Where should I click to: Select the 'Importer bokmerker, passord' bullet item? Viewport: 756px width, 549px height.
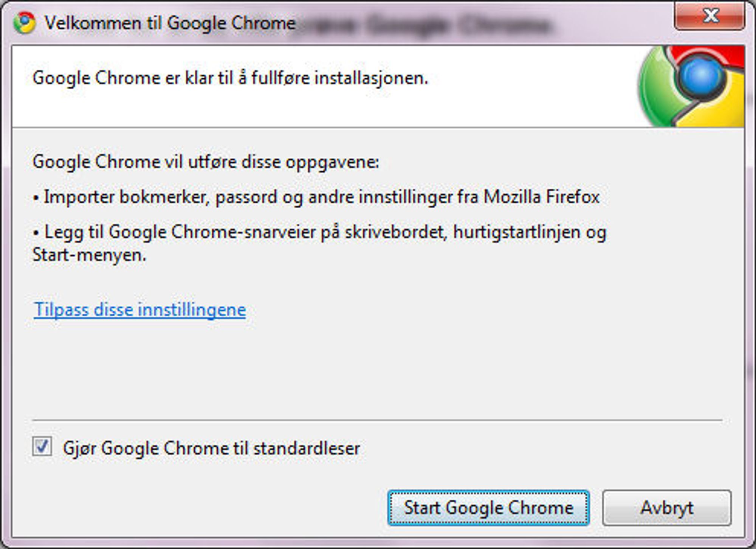[316, 197]
